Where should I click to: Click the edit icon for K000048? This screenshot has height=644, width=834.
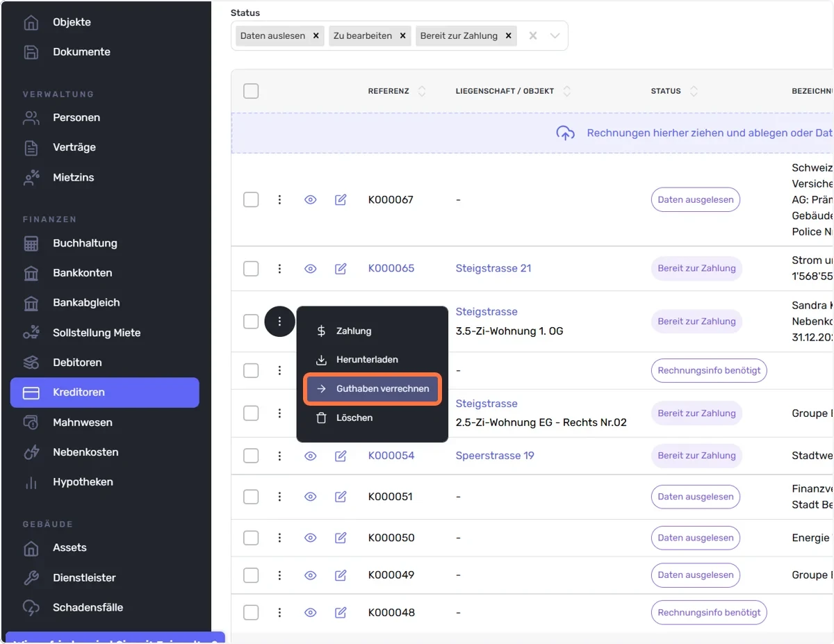tap(341, 612)
